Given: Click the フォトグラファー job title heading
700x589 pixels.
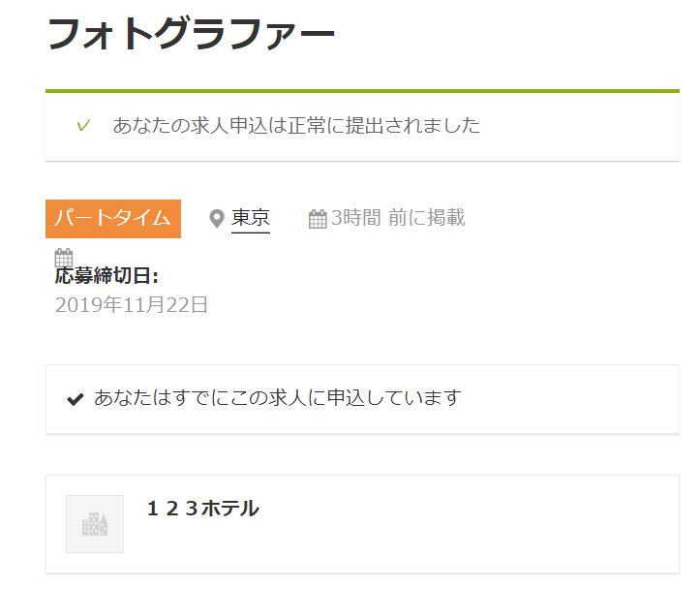Looking at the screenshot, I should (191, 35).
